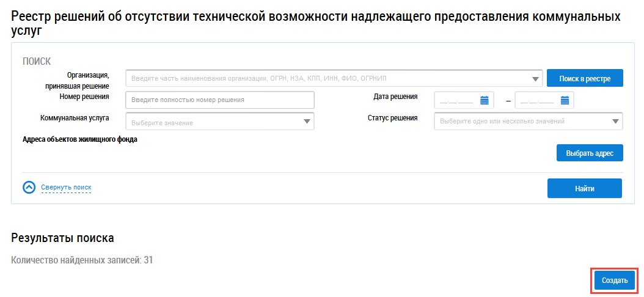The height and width of the screenshot is (297, 644).
Task: Click the ПОИСК section title
Action: click(37, 62)
